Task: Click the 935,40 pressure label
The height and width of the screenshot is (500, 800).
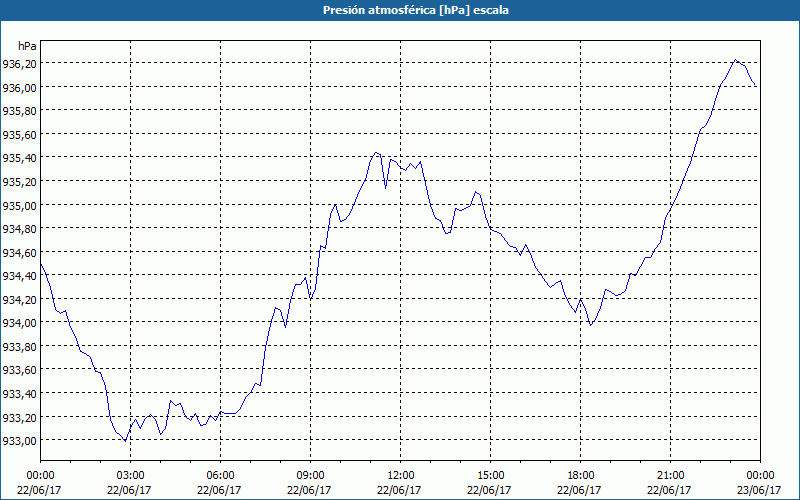Action: pos(20,158)
